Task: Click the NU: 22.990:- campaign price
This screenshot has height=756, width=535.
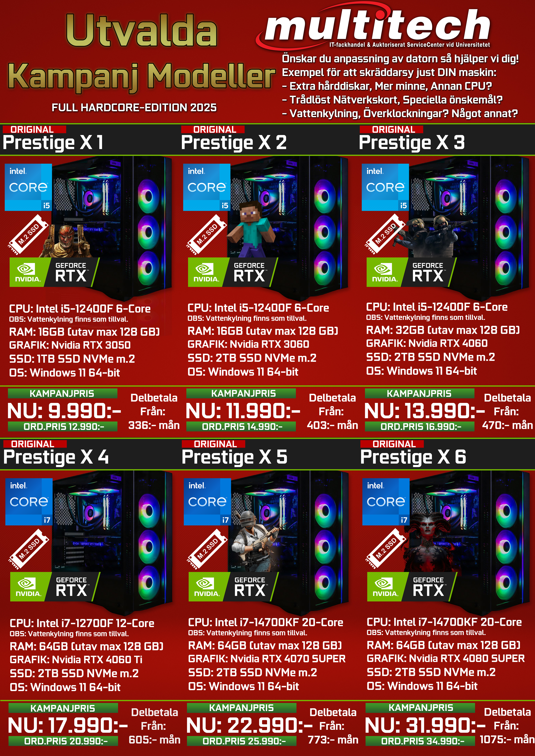Action: (249, 725)
